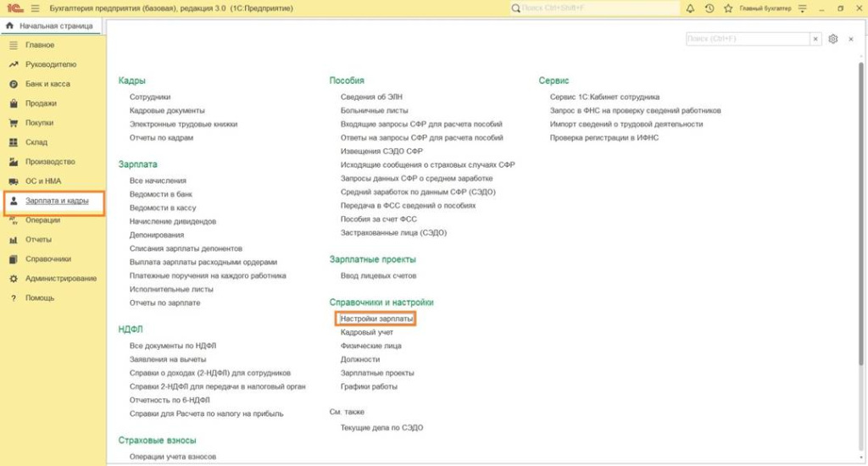
Task: Click the notifications bell icon
Action: click(x=690, y=8)
